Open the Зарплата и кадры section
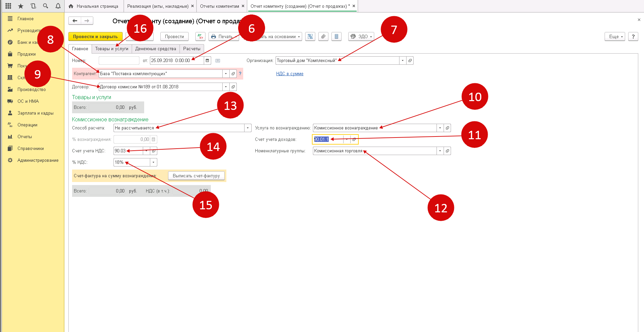Screen dimensions: 644x332 [35, 113]
